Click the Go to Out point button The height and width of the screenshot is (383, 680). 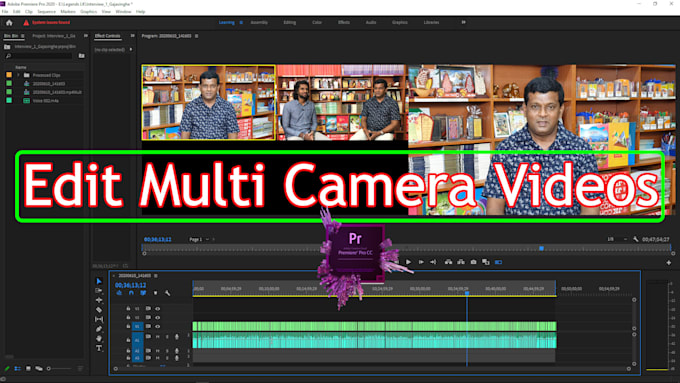pyautogui.click(x=433, y=262)
